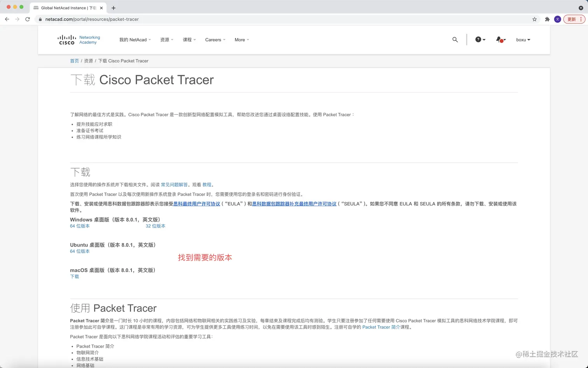Click macOS 下载 link

(74, 277)
